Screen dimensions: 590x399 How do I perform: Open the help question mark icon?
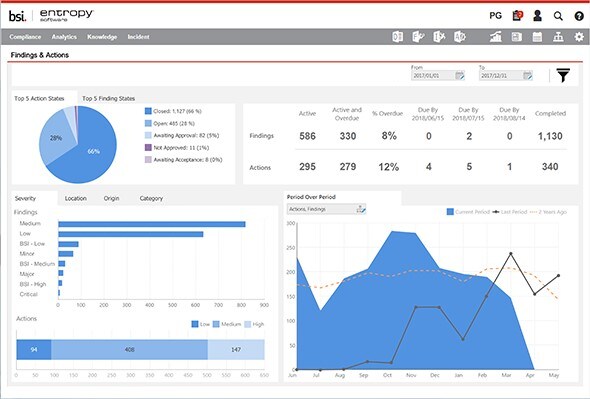pyautogui.click(x=579, y=16)
